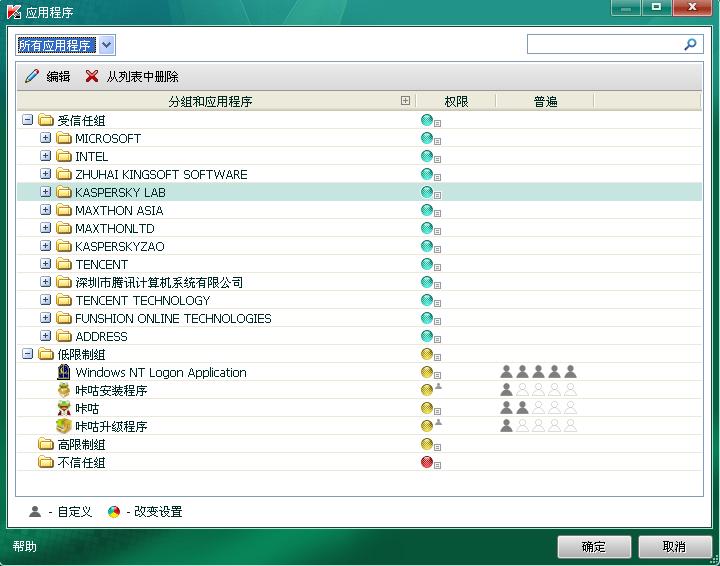Click red rights icon for 不信任组

[427, 462]
